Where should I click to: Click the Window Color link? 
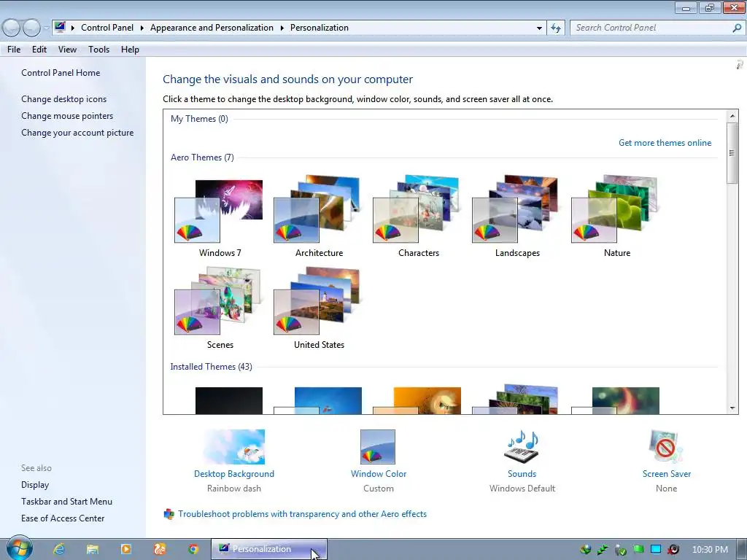point(379,474)
